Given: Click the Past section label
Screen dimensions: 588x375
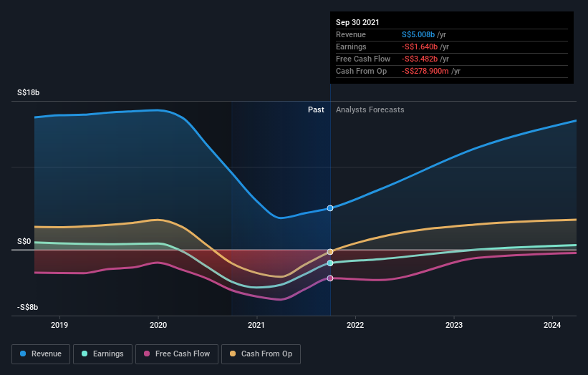Looking at the screenshot, I should (x=316, y=109).
